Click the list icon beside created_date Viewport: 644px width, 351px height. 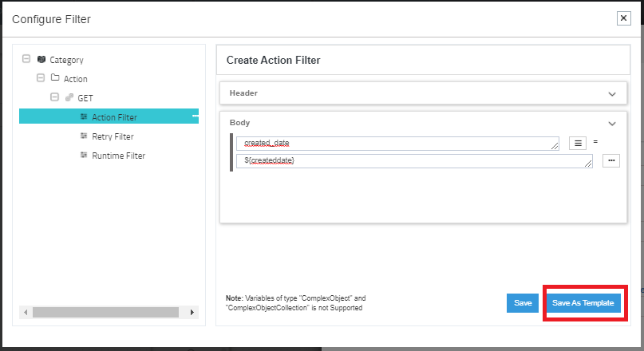coord(579,144)
